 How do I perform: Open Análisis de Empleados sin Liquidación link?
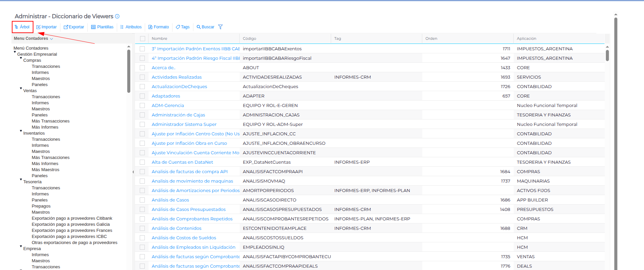193,247
